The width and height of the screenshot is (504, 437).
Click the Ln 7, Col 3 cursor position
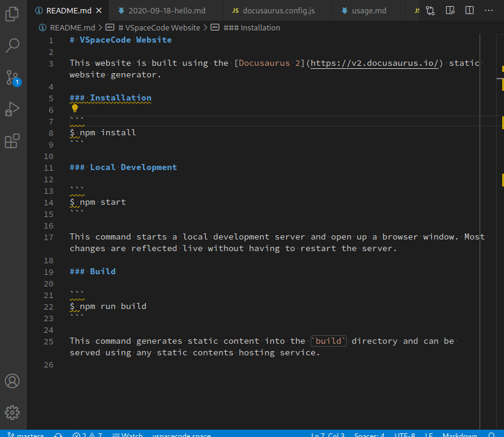(328, 435)
